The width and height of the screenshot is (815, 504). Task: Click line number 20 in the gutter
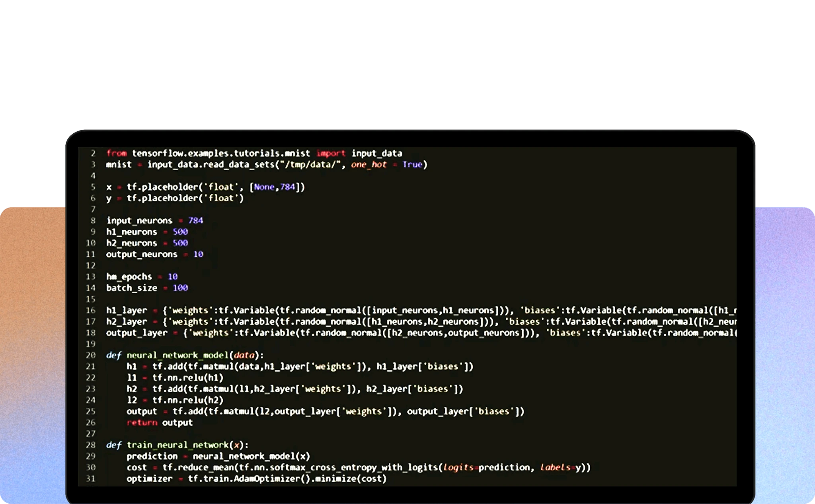(x=91, y=355)
